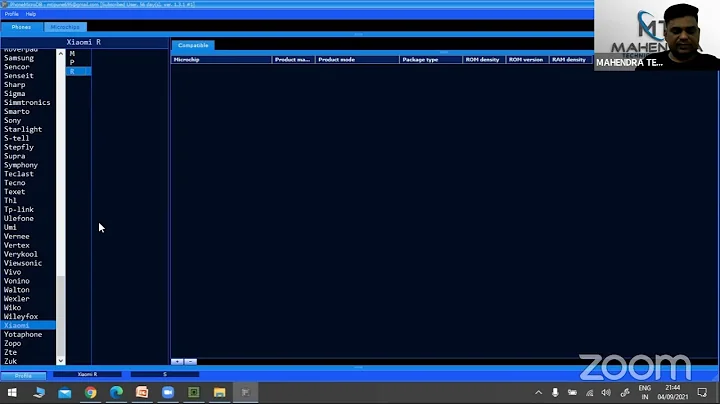Viewport: 720px width, 404px height.
Task: Sort by the ROM density column
Action: coord(484,60)
